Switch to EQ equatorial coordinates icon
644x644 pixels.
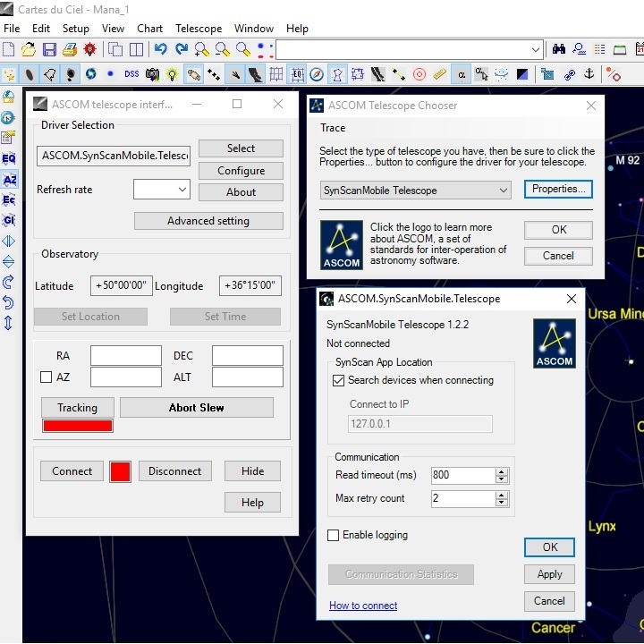coord(9,158)
